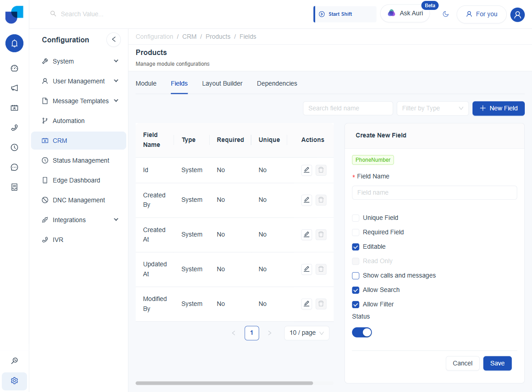This screenshot has width=532, height=392.
Task: Open the 10 / page size dropdown
Action: [307, 333]
